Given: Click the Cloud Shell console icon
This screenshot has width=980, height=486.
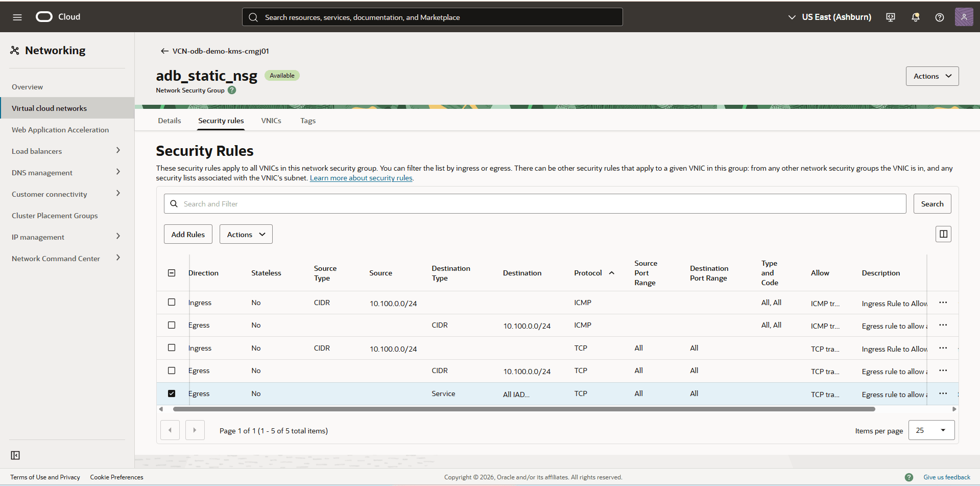Looking at the screenshot, I should 890,17.
